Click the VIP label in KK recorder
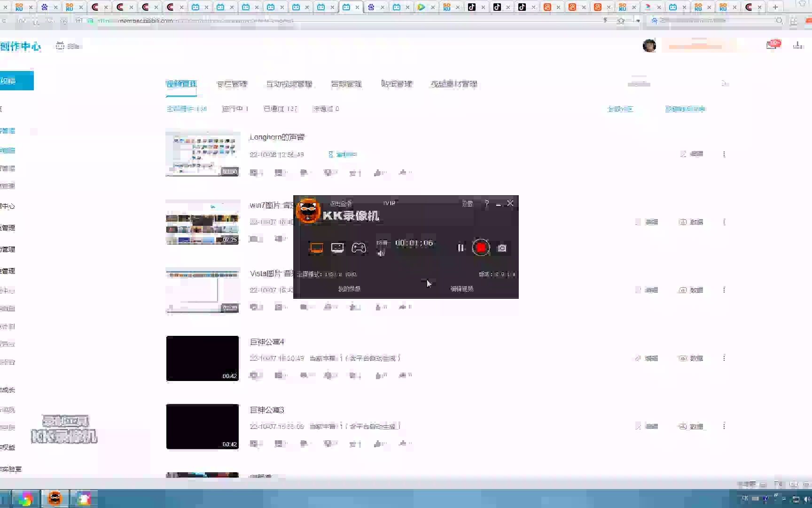This screenshot has height=508, width=812. [389, 203]
